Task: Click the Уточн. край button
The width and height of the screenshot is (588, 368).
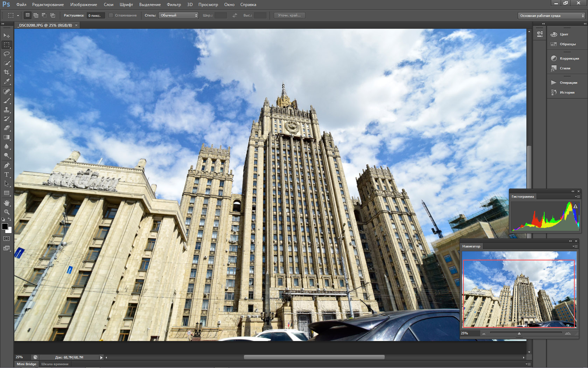Action: 289,15
